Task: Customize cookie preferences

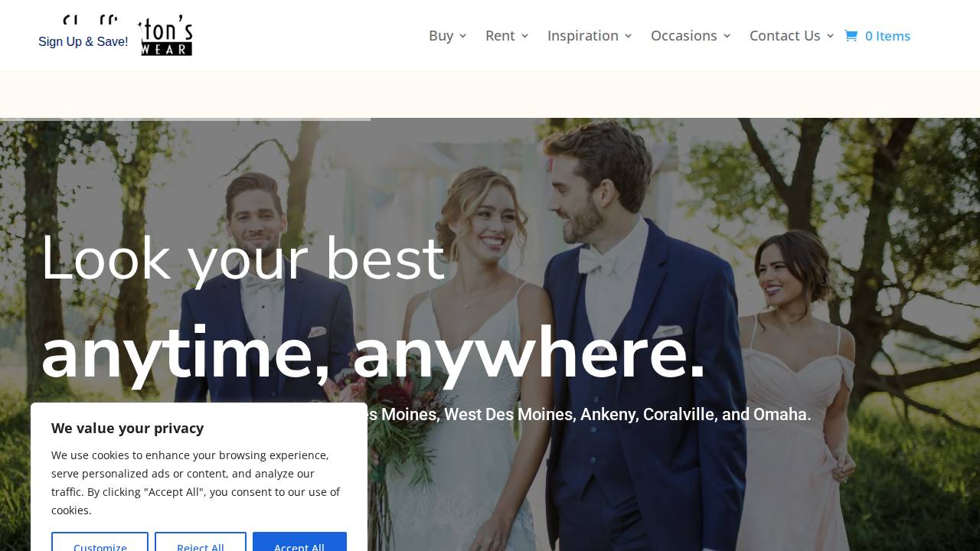Action: click(x=100, y=542)
